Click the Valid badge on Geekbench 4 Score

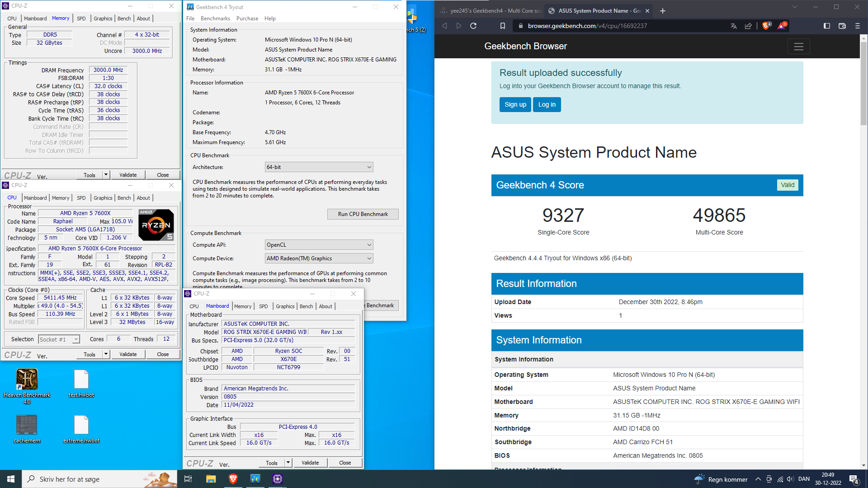coord(788,185)
